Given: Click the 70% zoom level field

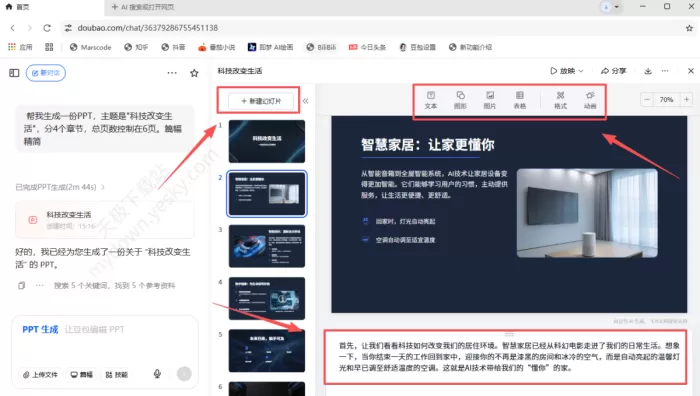Looking at the screenshot, I should (x=667, y=100).
